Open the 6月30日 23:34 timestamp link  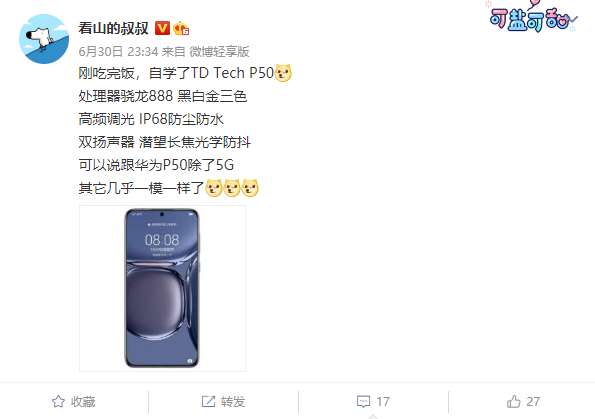pyautogui.click(x=118, y=52)
